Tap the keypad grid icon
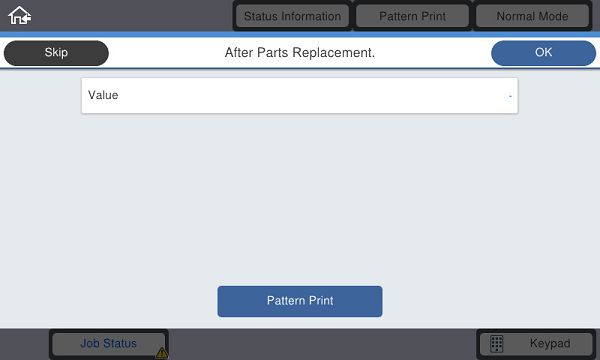Screen dimensions: 600x360 click(497, 344)
